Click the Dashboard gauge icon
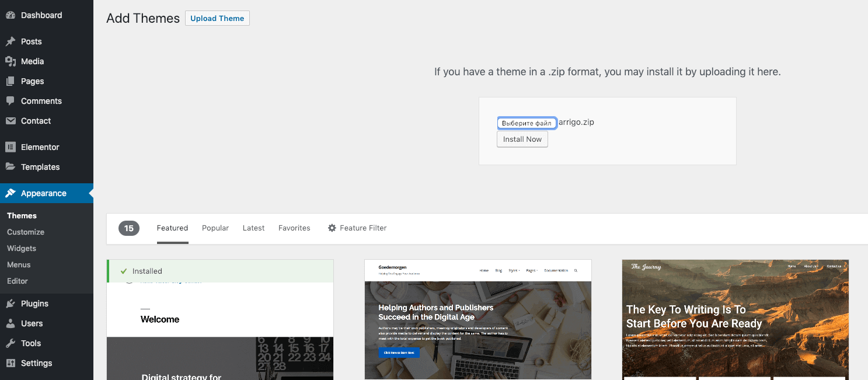Screen dimensions: 868x380 tap(11, 15)
